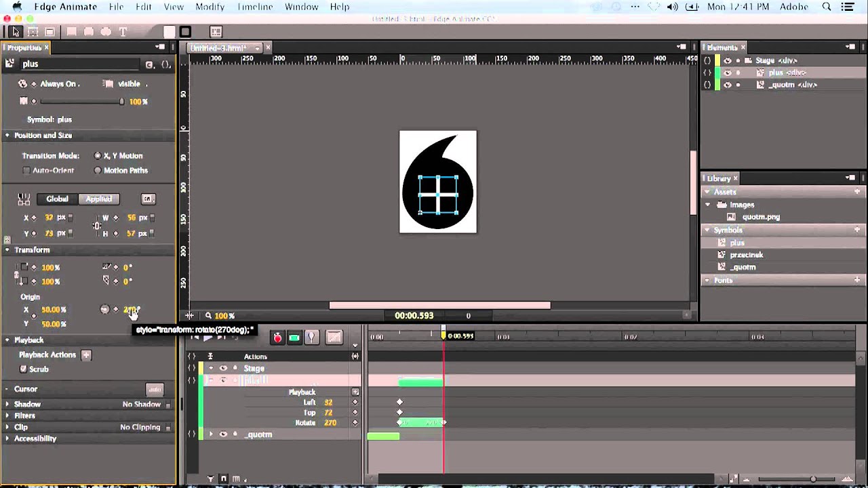The image size is (868, 488).
Task: Select X, Y Motion transition mode
Action: (98, 156)
